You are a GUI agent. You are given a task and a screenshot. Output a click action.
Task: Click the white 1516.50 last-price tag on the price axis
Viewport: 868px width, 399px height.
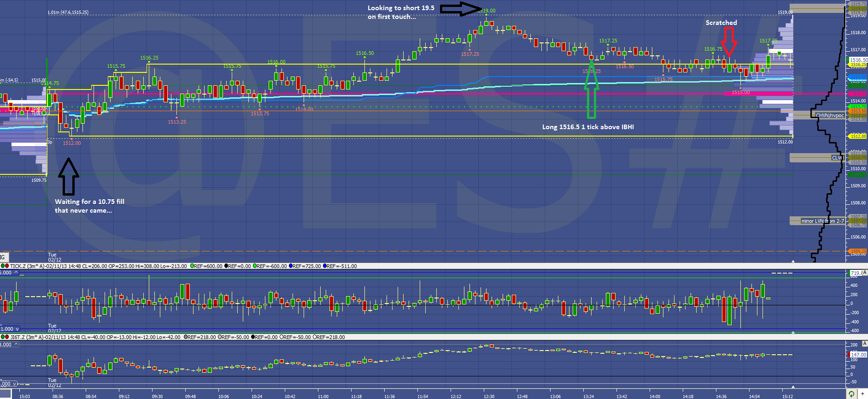point(858,60)
